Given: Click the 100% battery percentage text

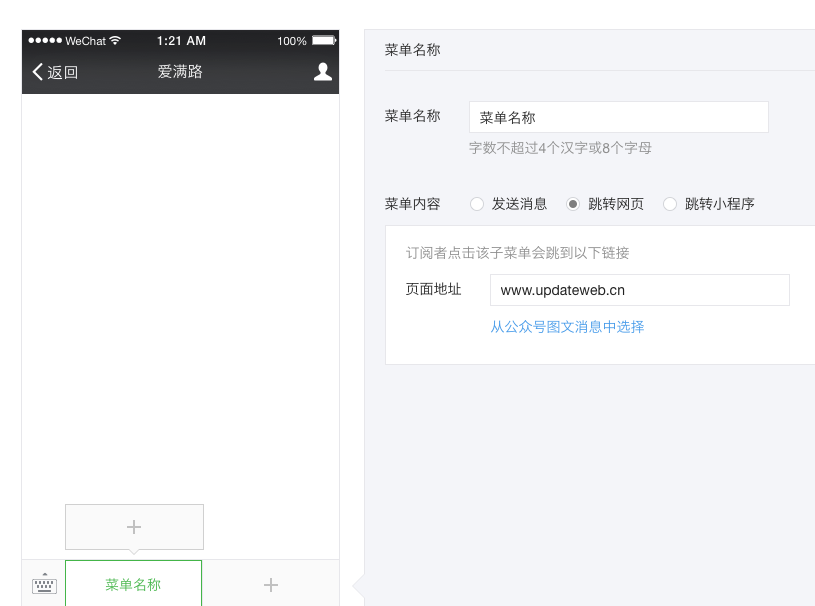Looking at the screenshot, I should point(292,41).
